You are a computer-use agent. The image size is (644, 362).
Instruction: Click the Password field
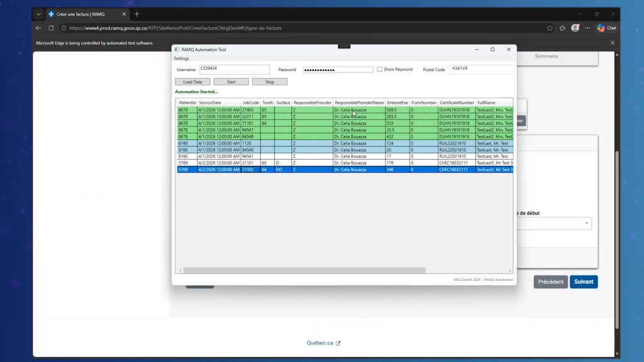(338, 70)
